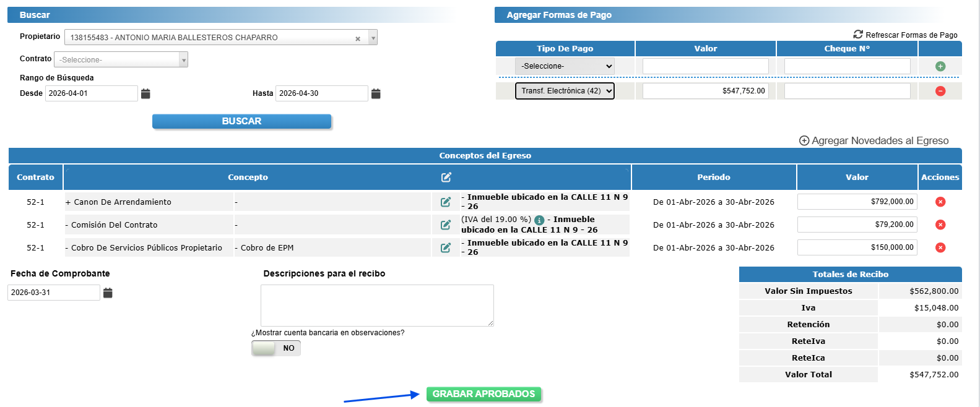This screenshot has width=980, height=407.
Task: Edit the Canon De Arrendamiento concept description
Action: click(445, 202)
